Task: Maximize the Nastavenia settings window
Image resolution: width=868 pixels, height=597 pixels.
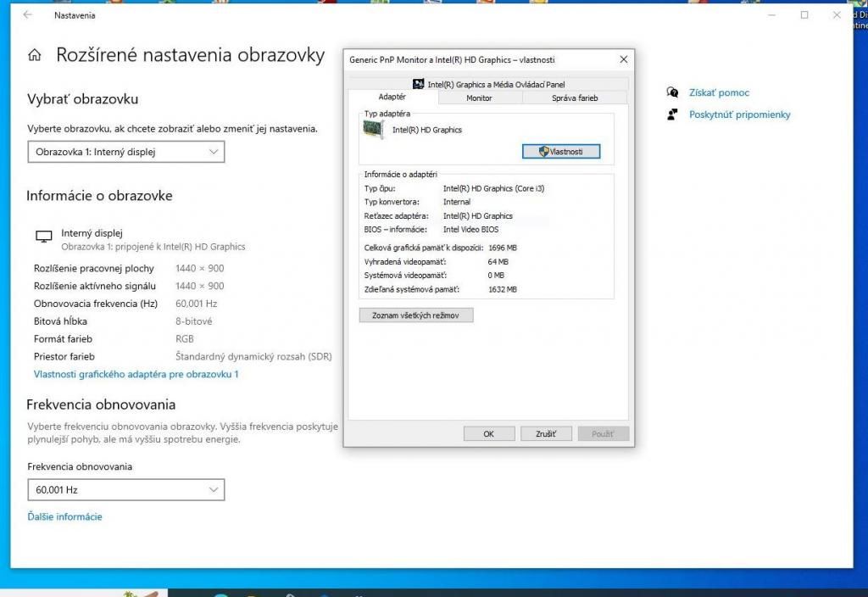Action: (x=804, y=15)
